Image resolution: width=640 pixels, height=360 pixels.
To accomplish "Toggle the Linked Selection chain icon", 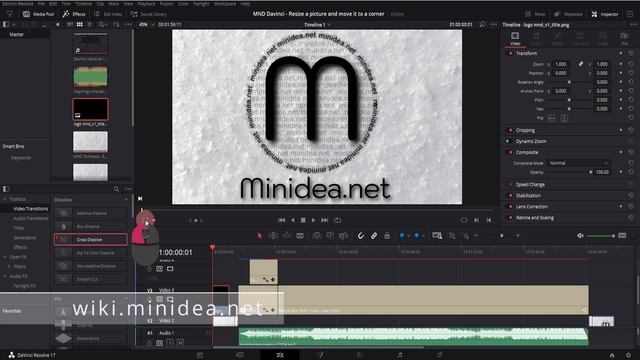I will (x=374, y=236).
